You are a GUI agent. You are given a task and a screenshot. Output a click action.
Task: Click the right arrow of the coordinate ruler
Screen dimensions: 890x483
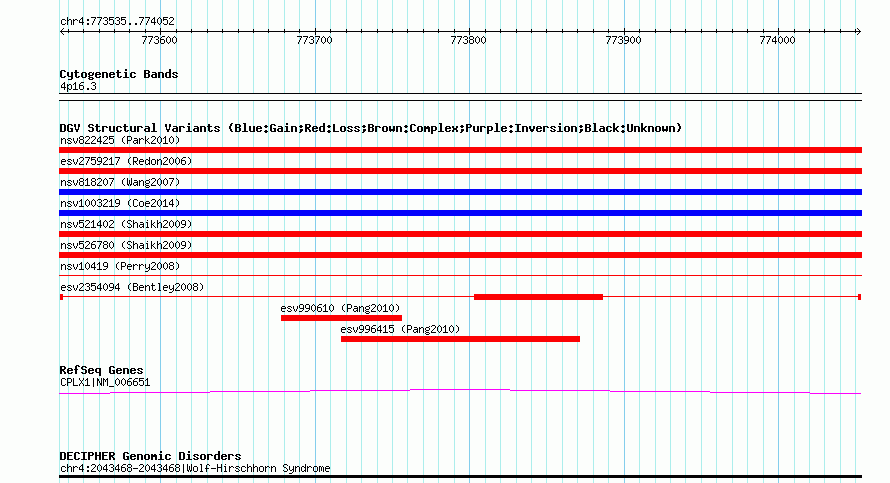point(859,32)
